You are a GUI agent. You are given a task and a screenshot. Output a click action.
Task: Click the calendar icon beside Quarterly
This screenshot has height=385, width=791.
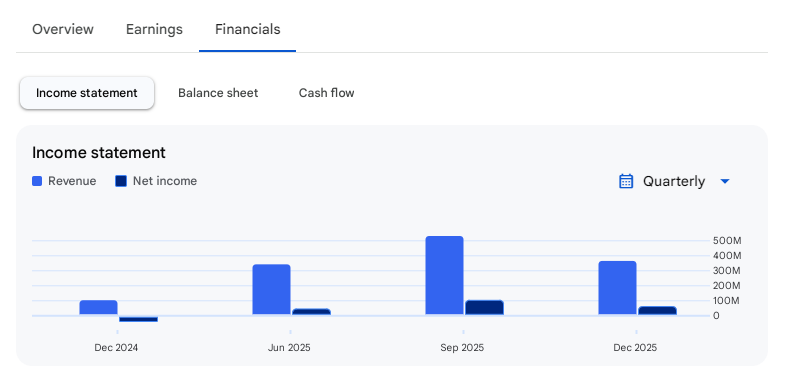[x=626, y=181]
